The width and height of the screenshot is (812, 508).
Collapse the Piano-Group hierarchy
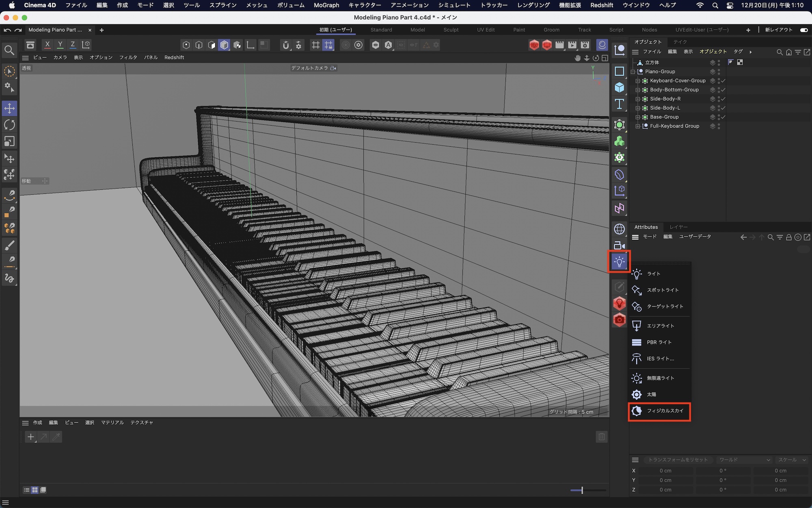(633, 72)
